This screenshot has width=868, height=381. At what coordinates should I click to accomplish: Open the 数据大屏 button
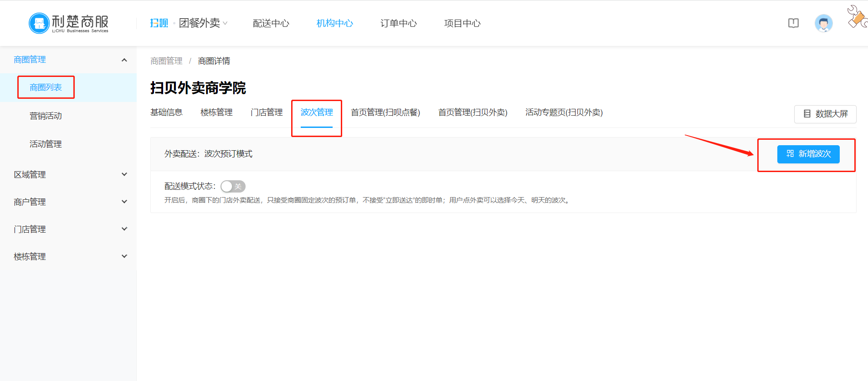pos(825,114)
